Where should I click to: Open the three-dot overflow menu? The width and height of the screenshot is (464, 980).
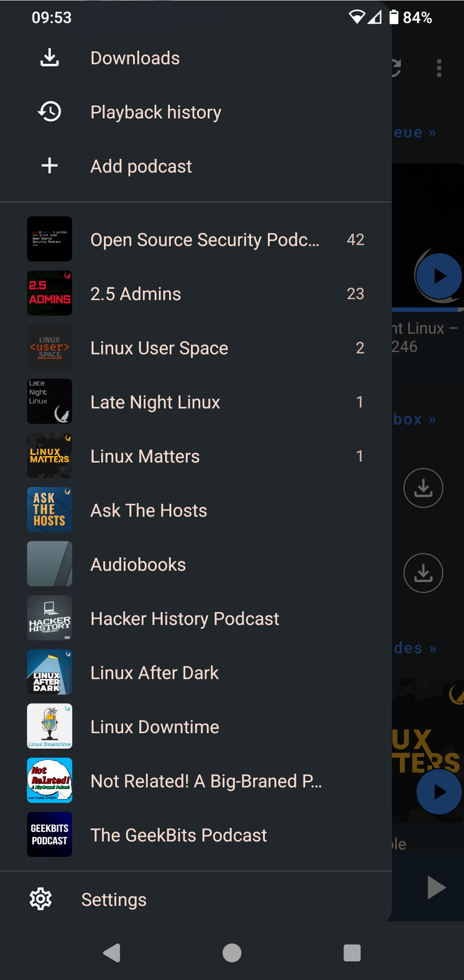pos(439,68)
